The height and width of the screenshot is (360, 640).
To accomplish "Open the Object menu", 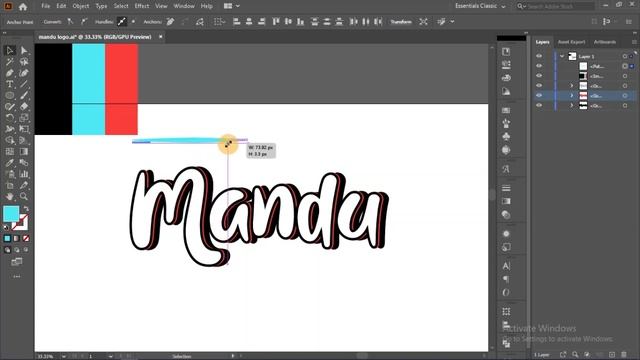I will pyautogui.click(x=80, y=6).
